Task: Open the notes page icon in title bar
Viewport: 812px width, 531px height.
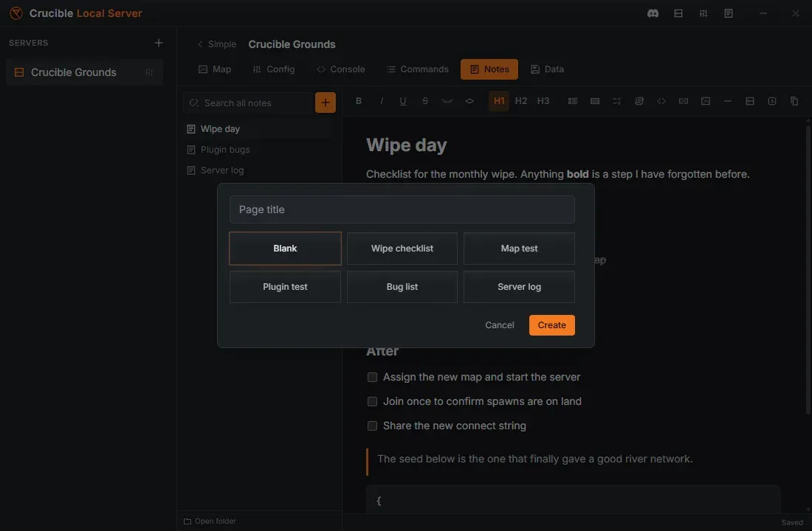Action: [728, 13]
